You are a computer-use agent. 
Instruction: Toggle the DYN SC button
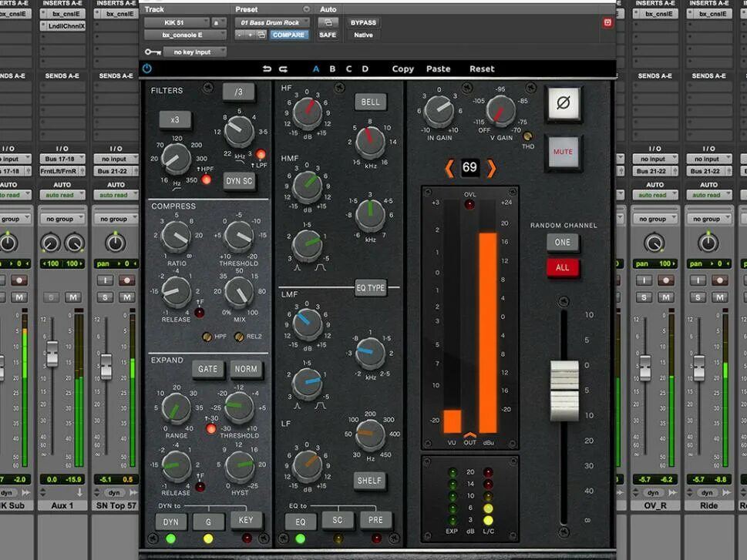pos(239,182)
